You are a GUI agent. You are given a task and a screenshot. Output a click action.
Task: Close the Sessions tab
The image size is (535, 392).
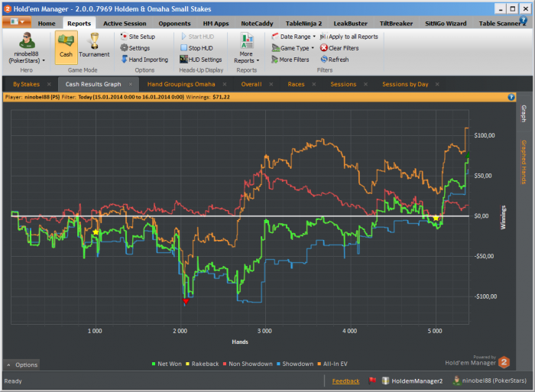tap(365, 84)
